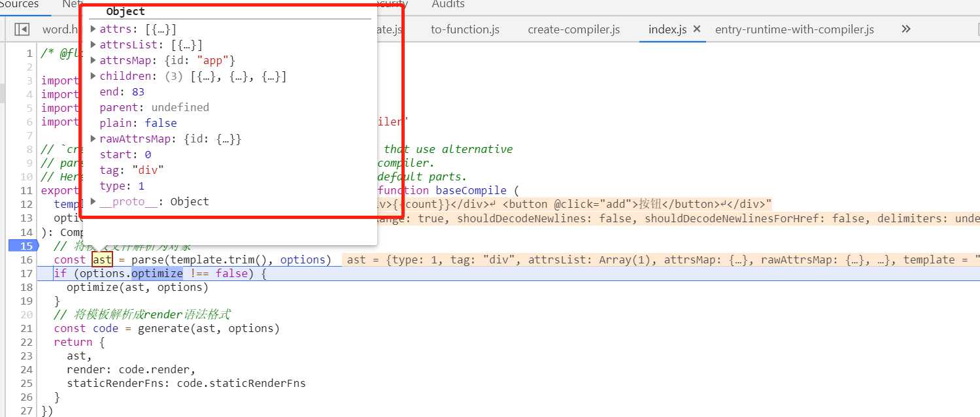Expand the attrsMap property in the popup

(93, 60)
